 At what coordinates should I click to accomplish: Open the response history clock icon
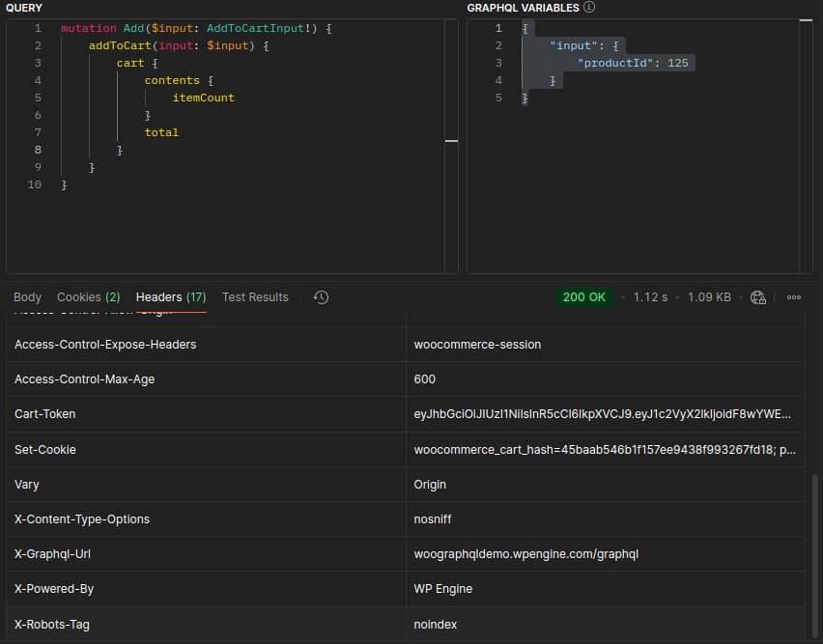(321, 297)
